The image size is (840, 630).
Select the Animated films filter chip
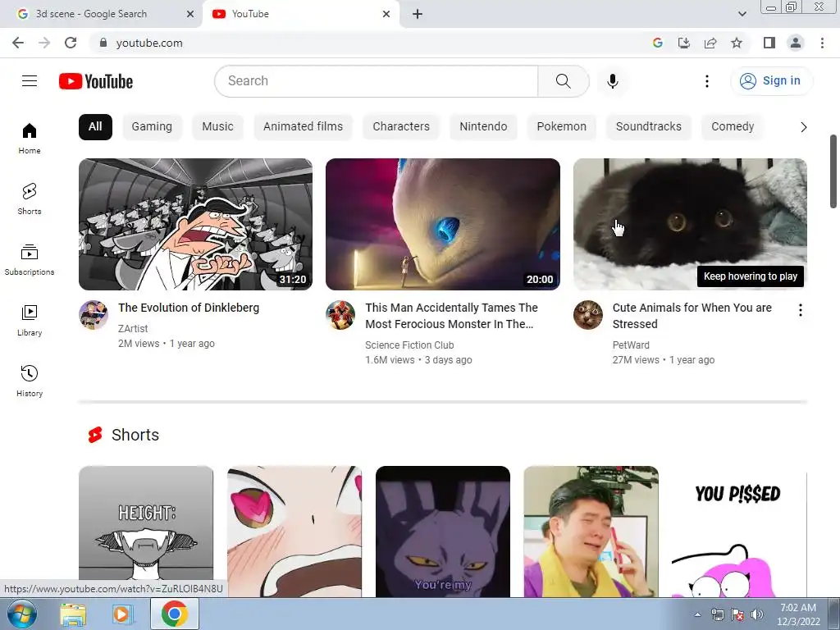tap(304, 127)
